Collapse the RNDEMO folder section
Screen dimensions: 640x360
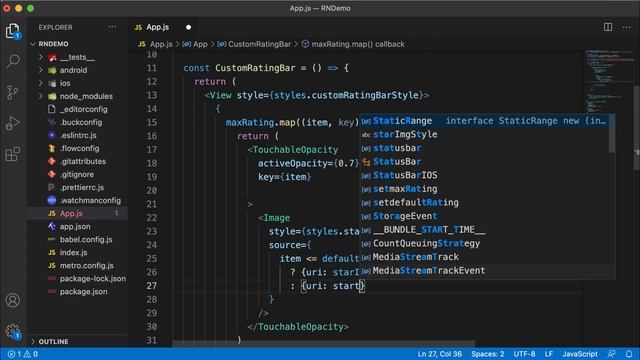coord(78,44)
